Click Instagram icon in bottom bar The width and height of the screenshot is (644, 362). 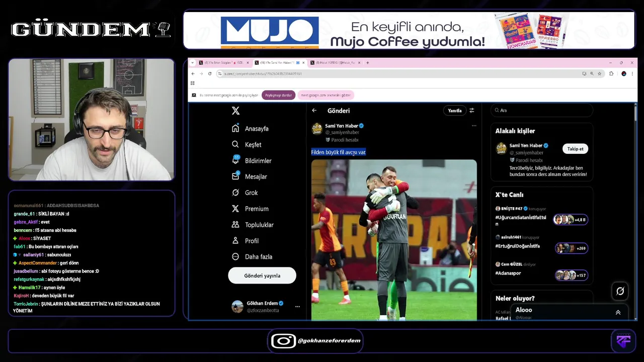click(x=283, y=341)
